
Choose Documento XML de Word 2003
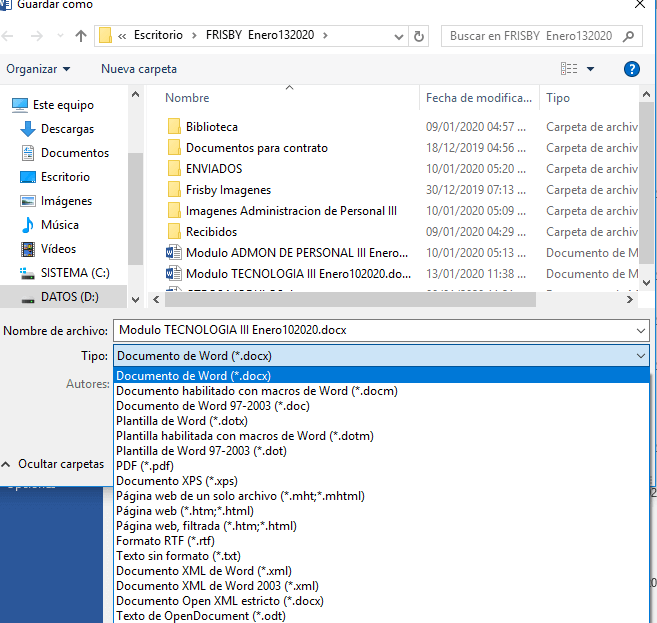(x=381, y=586)
